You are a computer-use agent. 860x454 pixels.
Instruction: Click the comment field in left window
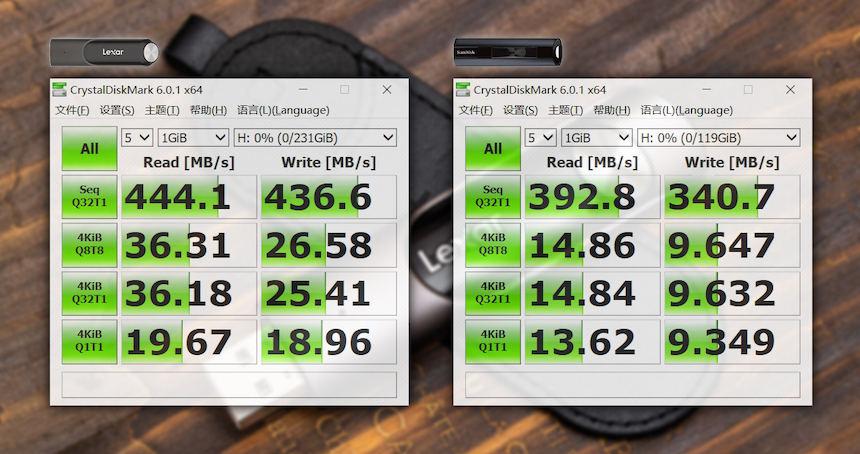point(229,384)
